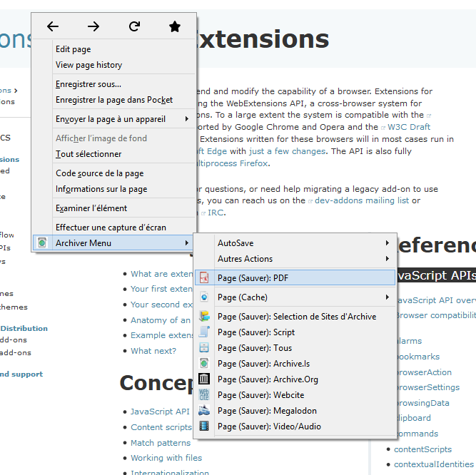This screenshot has height=475, width=476.
Task: Click the Video/Audio film icon
Action: [204, 427]
